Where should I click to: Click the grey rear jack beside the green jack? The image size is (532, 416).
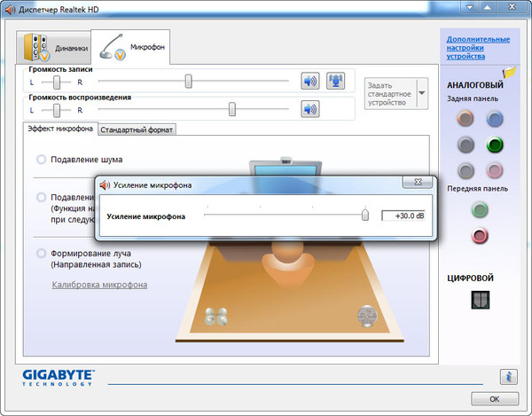[x=465, y=145]
